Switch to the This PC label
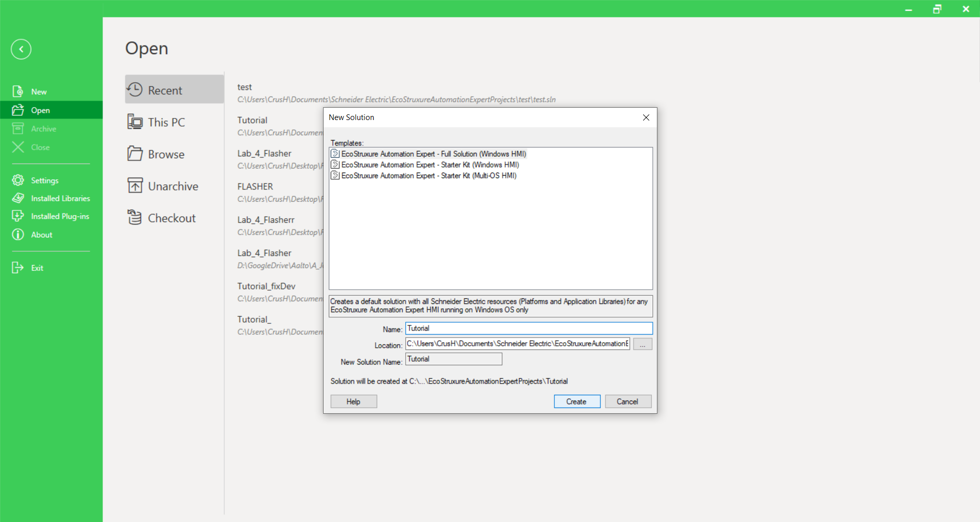 166,123
